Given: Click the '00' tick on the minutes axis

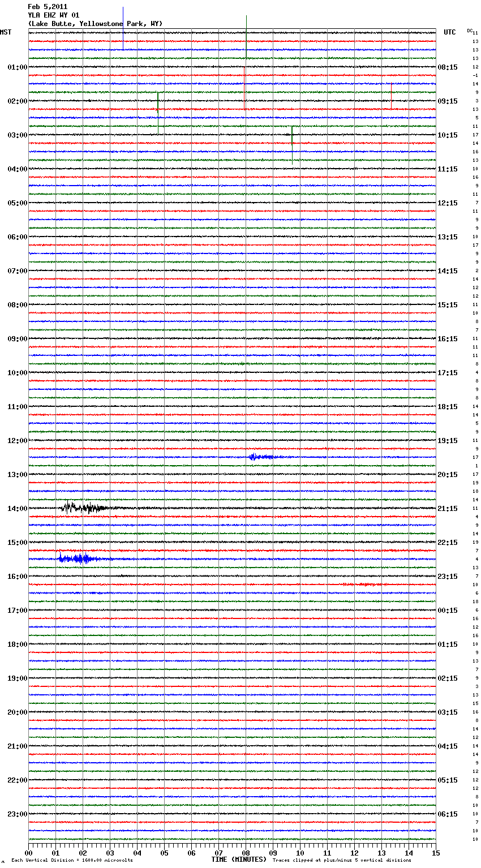Looking at the screenshot, I should 28,853.
